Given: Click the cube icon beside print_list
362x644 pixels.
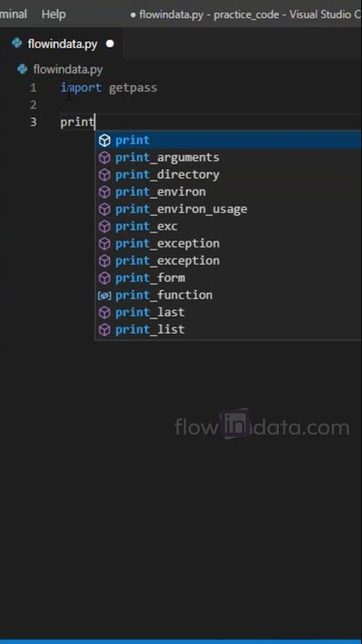Looking at the screenshot, I should (x=105, y=330).
